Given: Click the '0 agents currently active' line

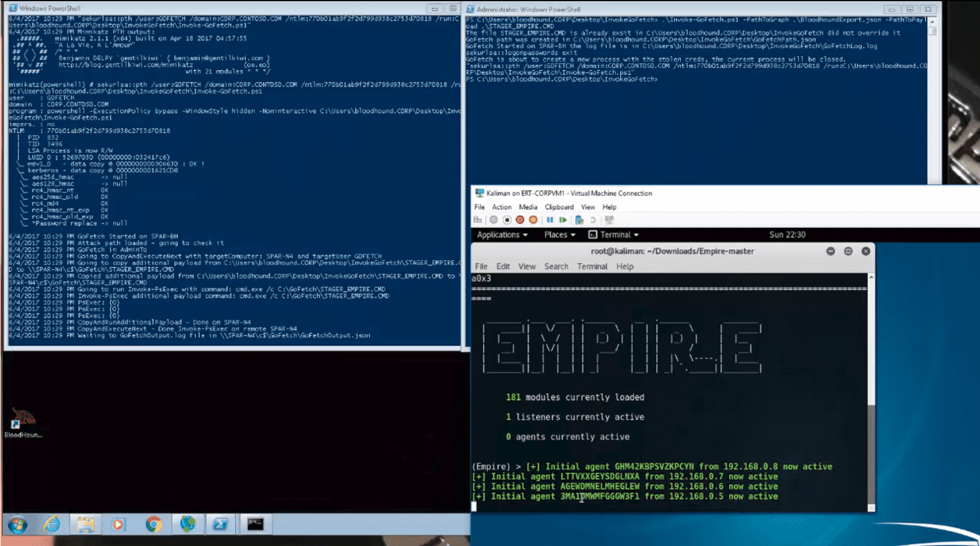Looking at the screenshot, I should [x=567, y=437].
